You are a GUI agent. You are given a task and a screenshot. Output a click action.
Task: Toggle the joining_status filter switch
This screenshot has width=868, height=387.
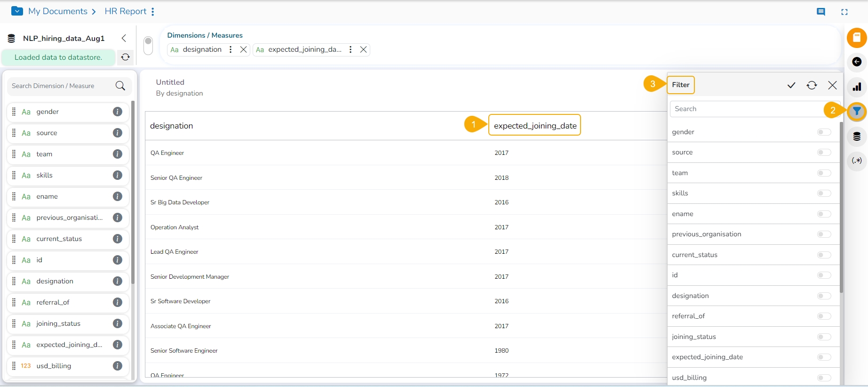824,337
